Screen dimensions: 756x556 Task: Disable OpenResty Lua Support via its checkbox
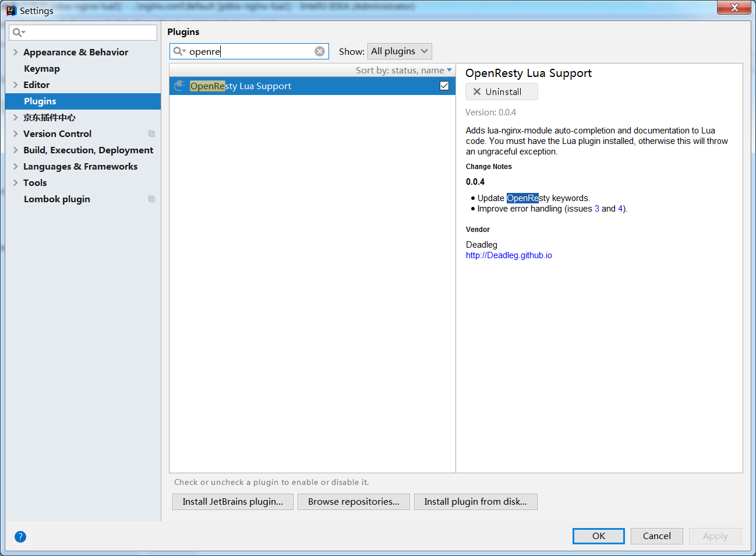[x=444, y=85]
